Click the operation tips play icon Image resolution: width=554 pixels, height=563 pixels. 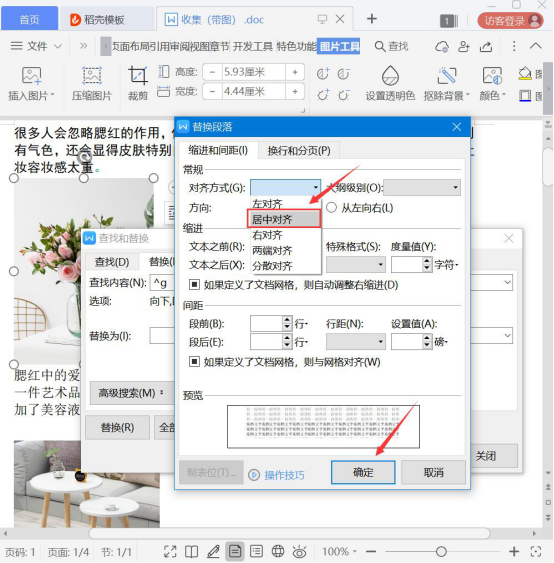pos(254,475)
